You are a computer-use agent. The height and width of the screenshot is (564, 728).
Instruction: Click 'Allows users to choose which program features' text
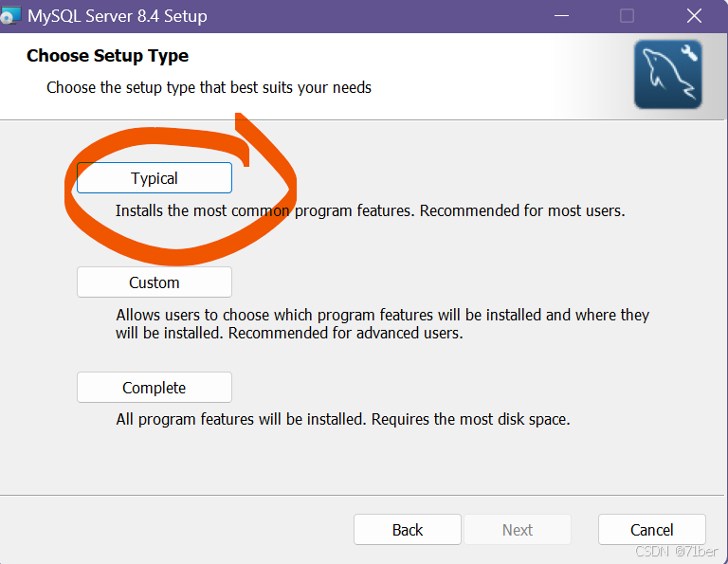pyautogui.click(x=382, y=323)
